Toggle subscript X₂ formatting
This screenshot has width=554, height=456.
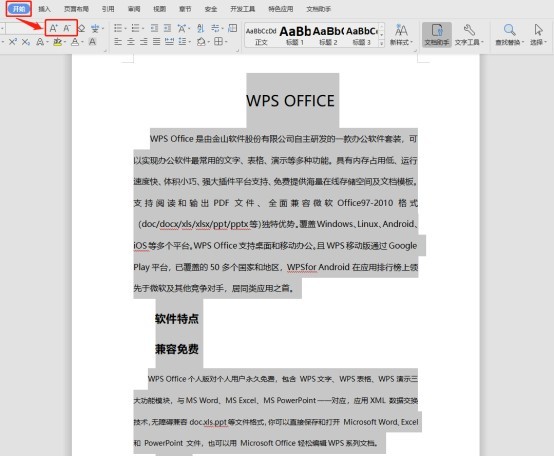(25, 42)
